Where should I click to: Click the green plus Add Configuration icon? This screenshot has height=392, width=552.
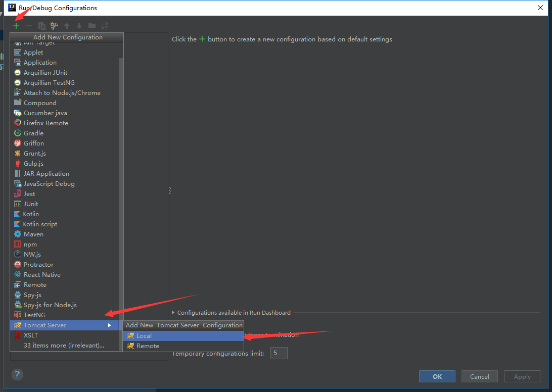point(16,26)
